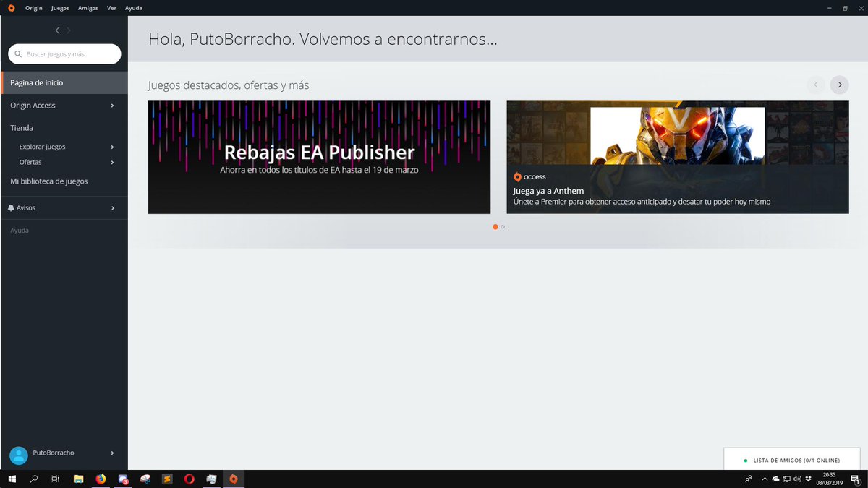Click the OneDrive tray icon
Viewport: 868px width, 488px height.
click(775, 479)
